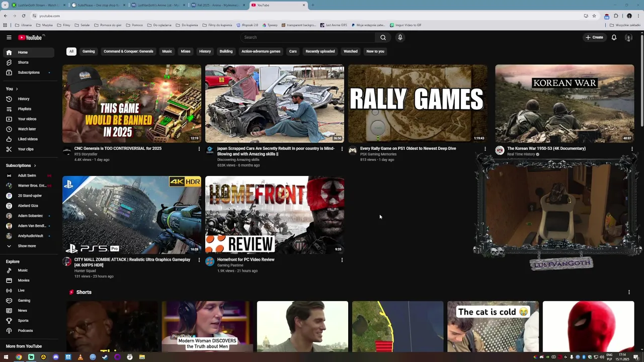Start voice search with microphone icon

click(x=400, y=37)
